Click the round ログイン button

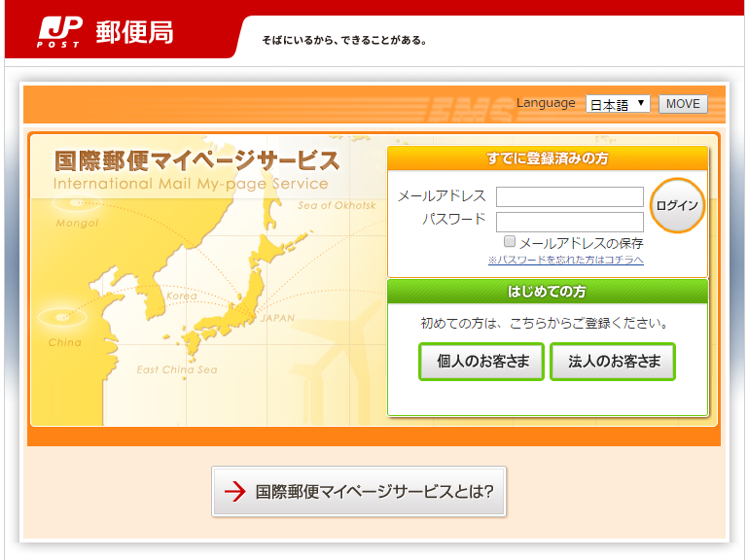pyautogui.click(x=677, y=205)
